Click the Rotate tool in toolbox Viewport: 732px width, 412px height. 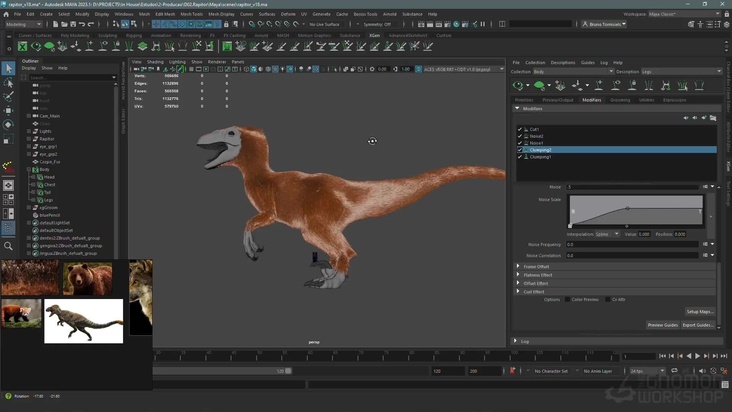(8, 125)
